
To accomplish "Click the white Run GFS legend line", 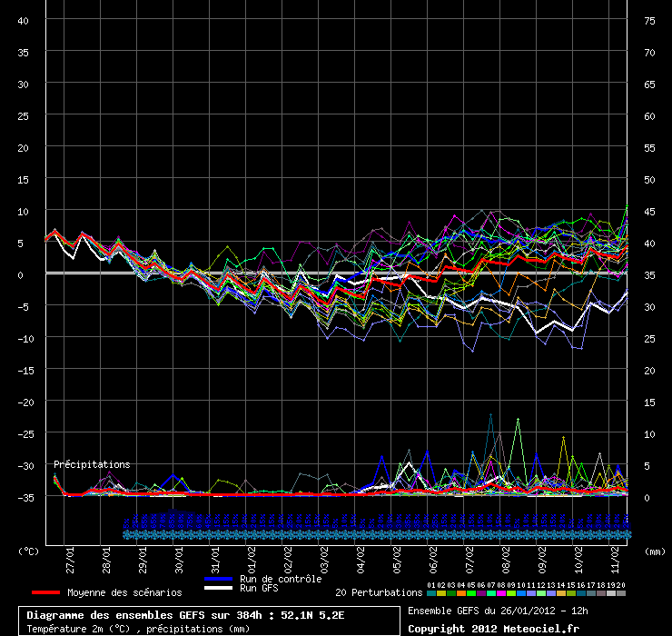I will (x=219, y=588).
